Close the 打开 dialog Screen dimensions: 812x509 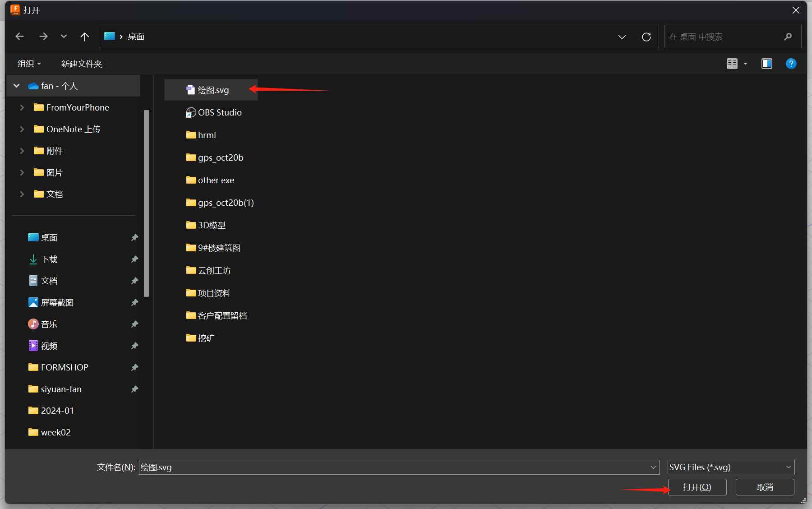click(x=796, y=10)
